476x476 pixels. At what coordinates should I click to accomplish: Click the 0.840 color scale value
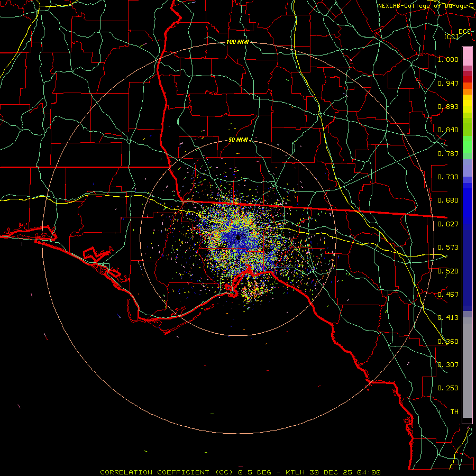(x=448, y=130)
